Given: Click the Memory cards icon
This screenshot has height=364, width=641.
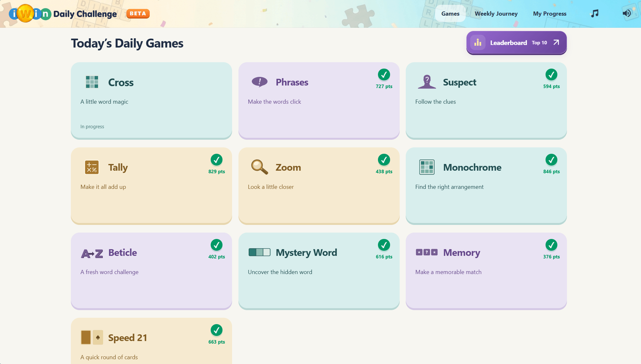Looking at the screenshot, I should (427, 252).
